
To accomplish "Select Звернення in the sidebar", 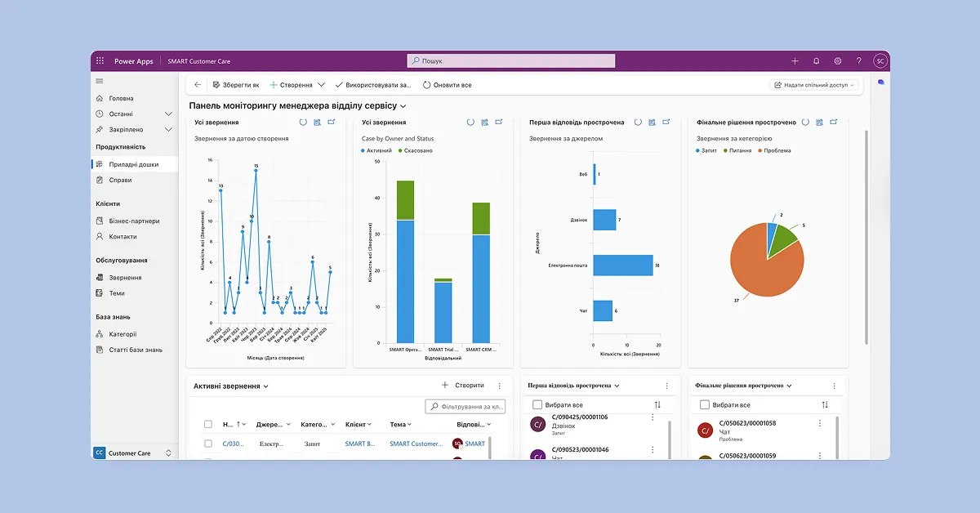I will [125, 278].
